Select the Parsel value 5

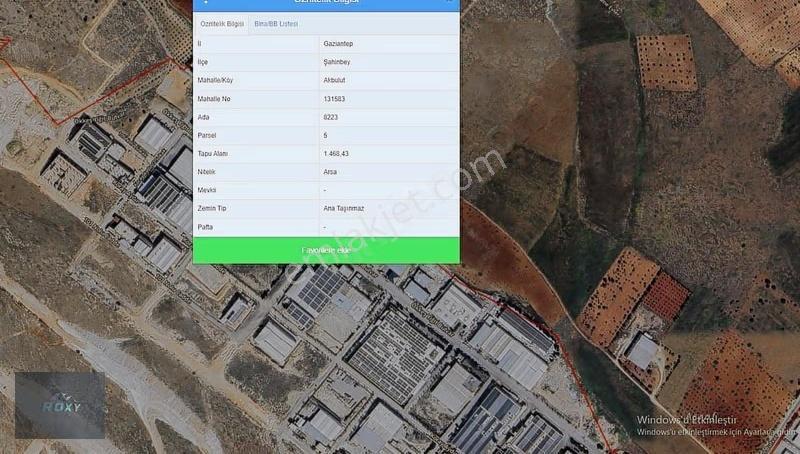326,136
